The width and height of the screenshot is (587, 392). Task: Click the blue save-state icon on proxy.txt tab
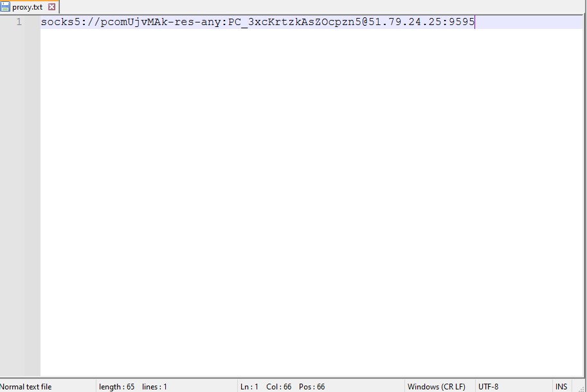tap(6, 7)
